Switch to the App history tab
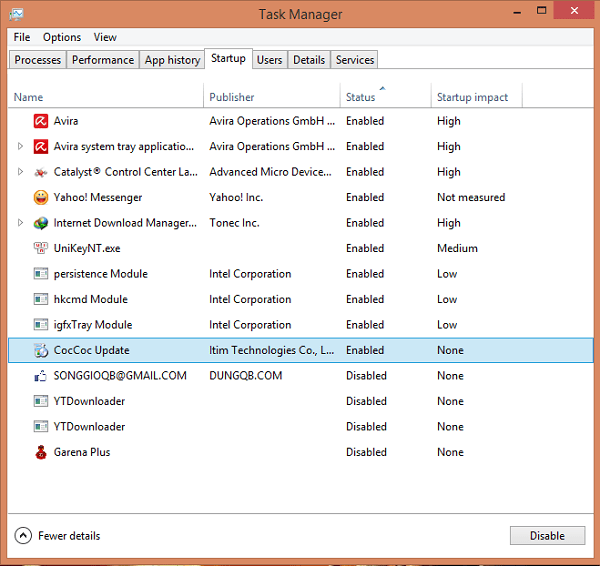The image size is (600, 566). click(x=172, y=60)
